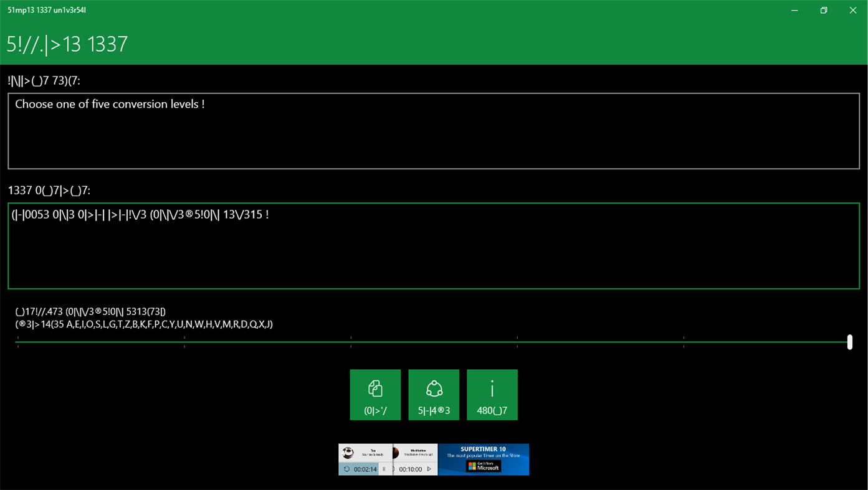
Task: Pause the Tea timer countdown
Action: [x=384, y=469]
